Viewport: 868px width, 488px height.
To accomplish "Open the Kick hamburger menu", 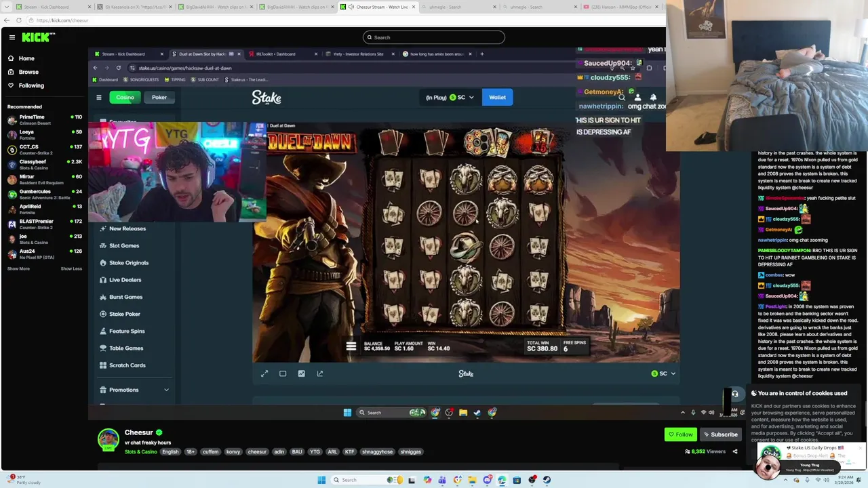I will (x=12, y=37).
